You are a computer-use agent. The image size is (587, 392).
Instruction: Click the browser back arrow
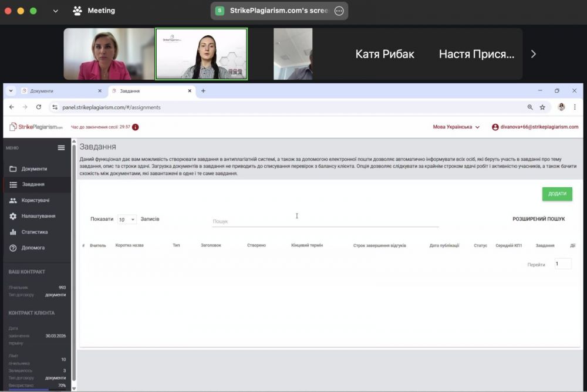pos(12,107)
